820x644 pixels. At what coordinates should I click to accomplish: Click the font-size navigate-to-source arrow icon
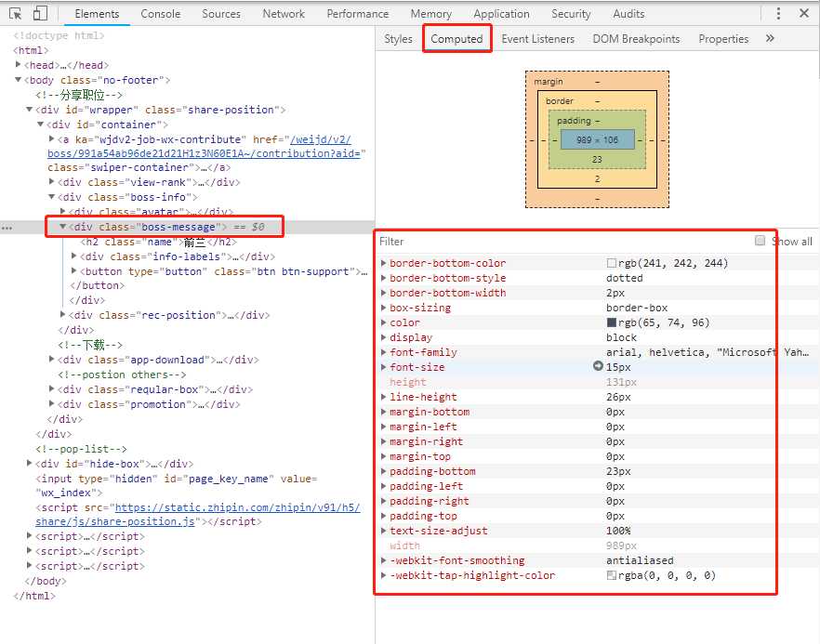pos(599,366)
